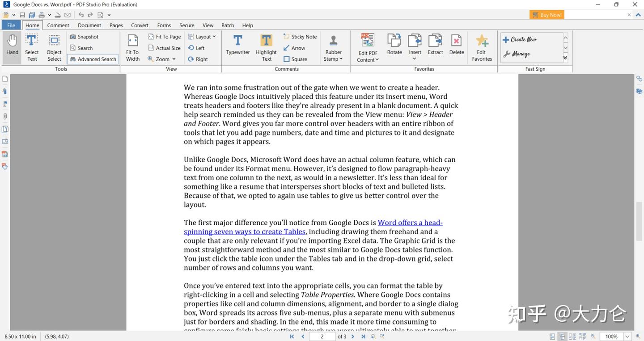Jump to the last page
The image size is (644, 341).
363,337
